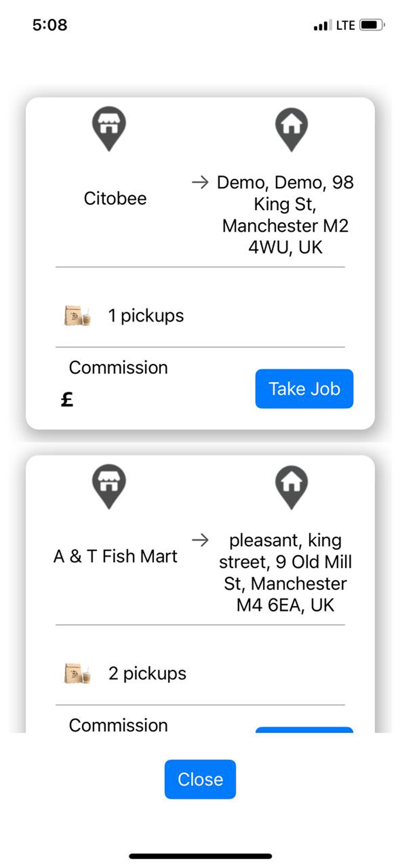Tap the arrow icon next to Citobee
The width and height of the screenshot is (401, 868).
(200, 183)
